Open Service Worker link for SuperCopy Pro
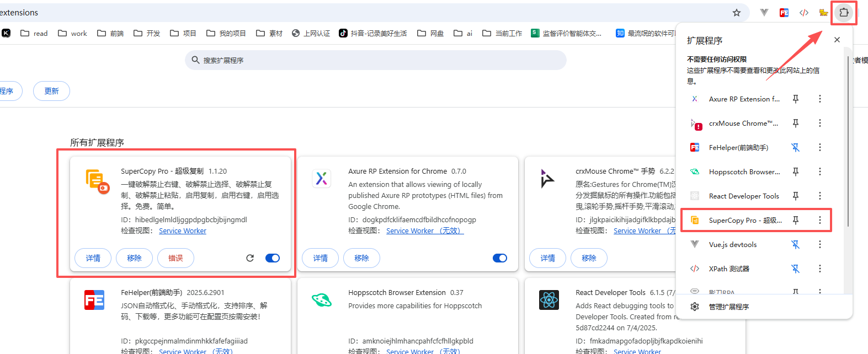This screenshot has height=354, width=868. coord(183,231)
